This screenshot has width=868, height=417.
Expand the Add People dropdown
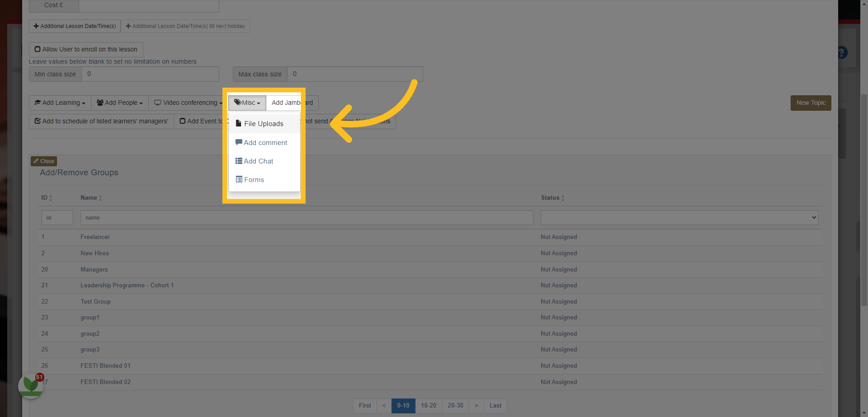(120, 103)
